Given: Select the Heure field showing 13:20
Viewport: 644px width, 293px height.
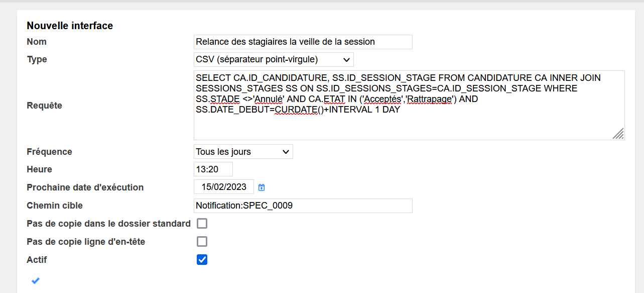Looking at the screenshot, I should (x=213, y=169).
